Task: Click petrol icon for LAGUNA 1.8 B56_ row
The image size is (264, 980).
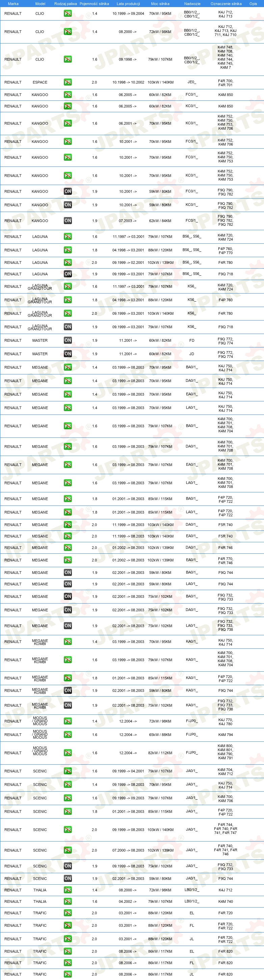Action: (x=68, y=250)
